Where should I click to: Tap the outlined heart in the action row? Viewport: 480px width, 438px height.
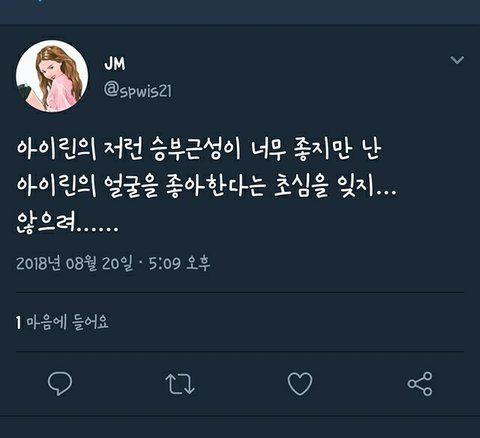(300, 384)
